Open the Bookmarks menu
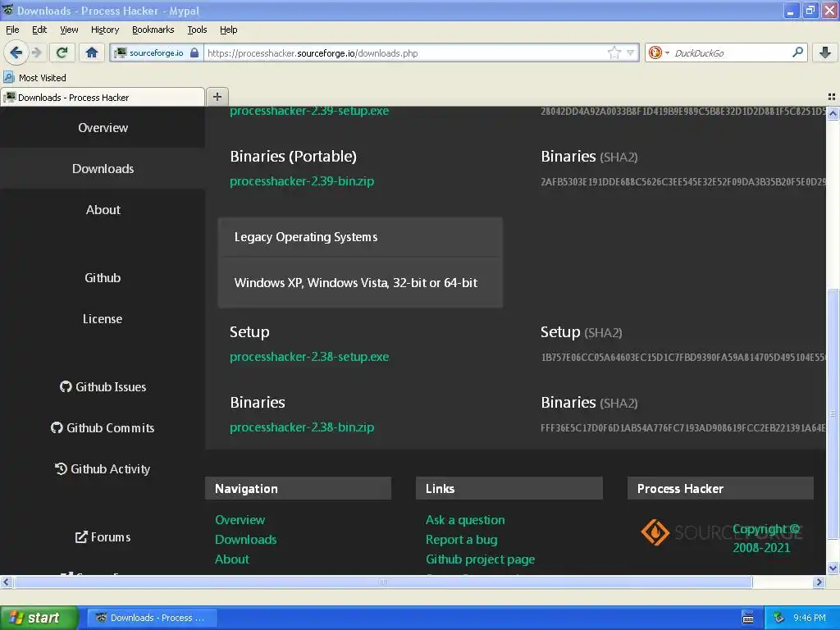The height and width of the screenshot is (630, 840). 153,30
